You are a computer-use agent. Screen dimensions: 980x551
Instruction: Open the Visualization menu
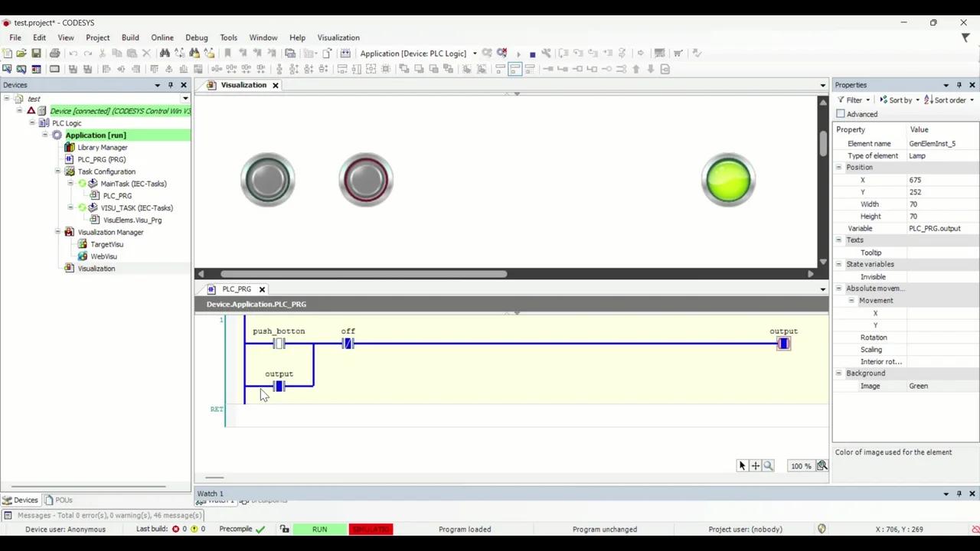pyautogui.click(x=338, y=37)
